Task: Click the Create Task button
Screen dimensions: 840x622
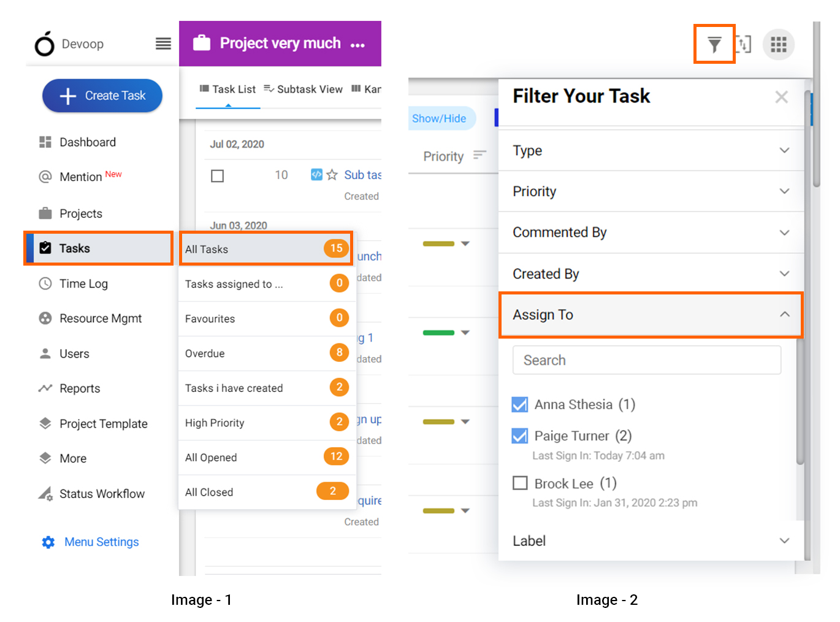Action: pyautogui.click(x=102, y=96)
